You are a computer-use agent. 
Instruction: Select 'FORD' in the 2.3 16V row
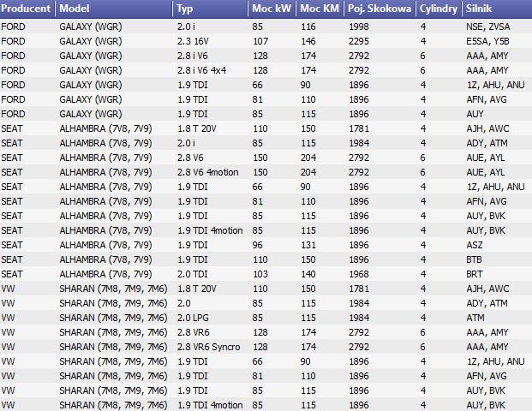13,41
